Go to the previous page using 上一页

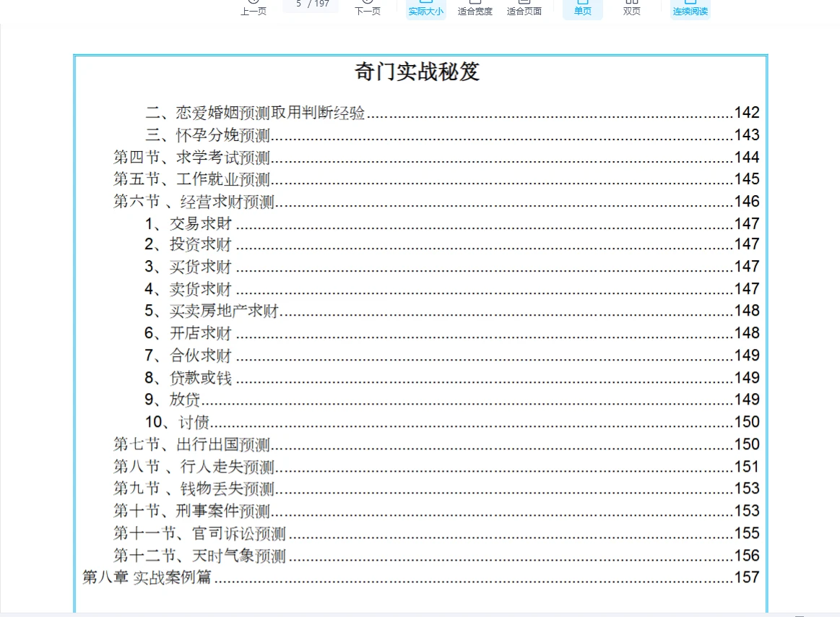pos(254,7)
